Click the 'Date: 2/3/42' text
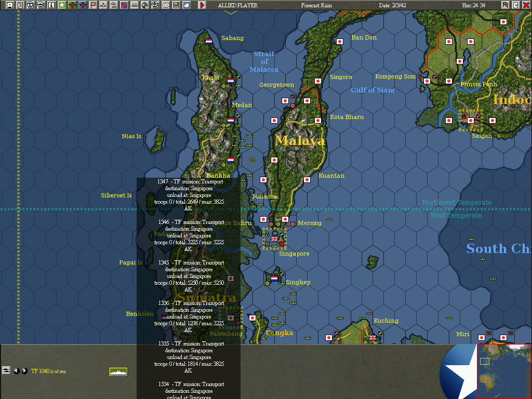The width and height of the screenshot is (532, 399). coord(392,5)
